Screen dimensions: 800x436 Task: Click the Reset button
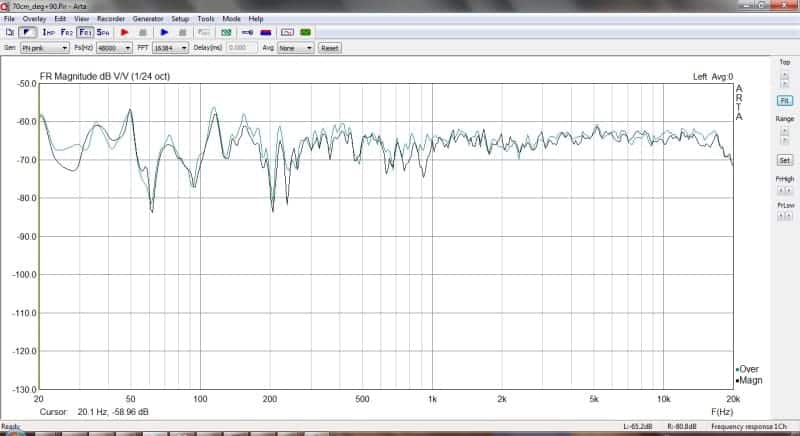click(x=330, y=48)
